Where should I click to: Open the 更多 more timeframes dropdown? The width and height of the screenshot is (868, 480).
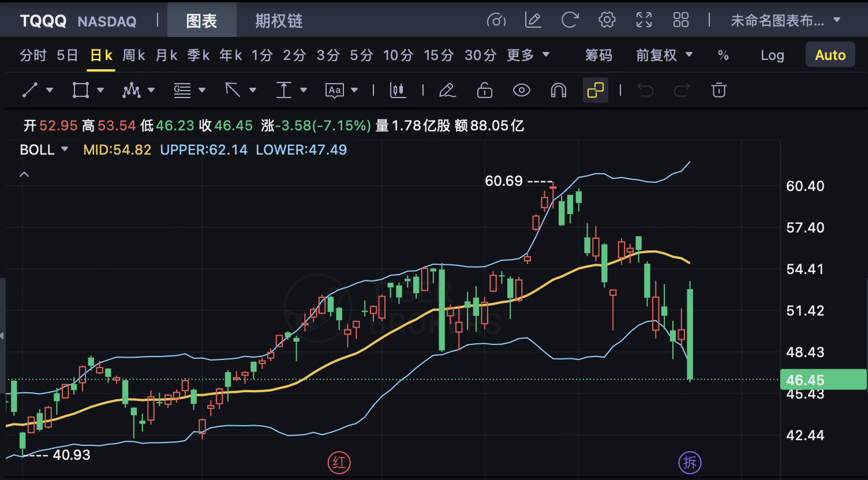(x=528, y=55)
